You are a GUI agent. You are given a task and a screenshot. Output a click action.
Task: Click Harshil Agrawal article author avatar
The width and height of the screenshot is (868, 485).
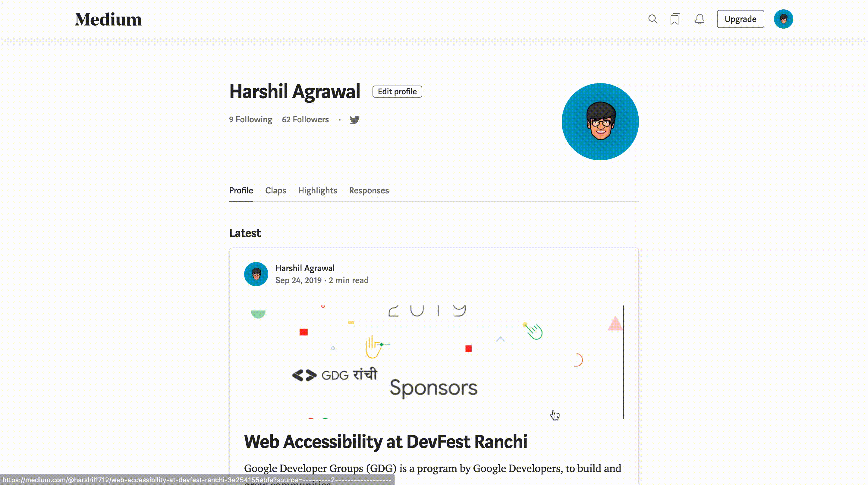tap(256, 274)
